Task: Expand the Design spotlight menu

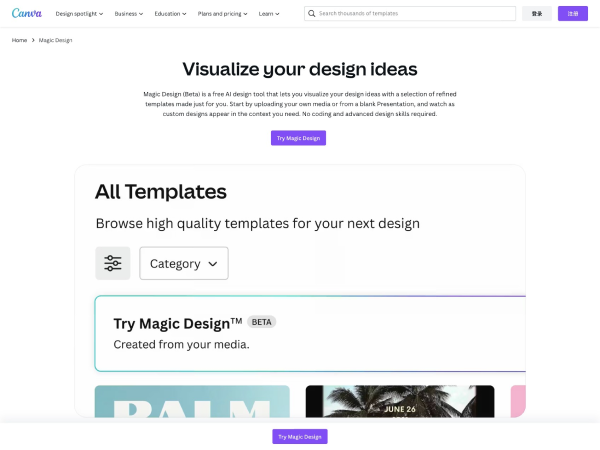Action: point(82,14)
